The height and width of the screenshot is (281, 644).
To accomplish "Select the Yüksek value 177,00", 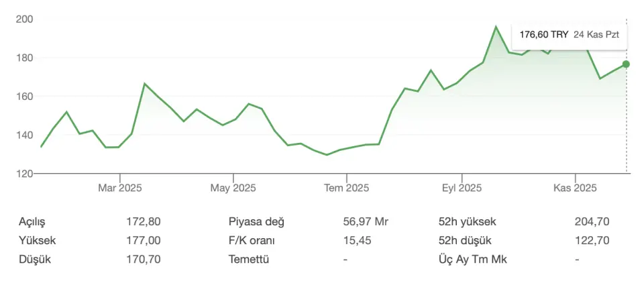I will pyautogui.click(x=143, y=240).
